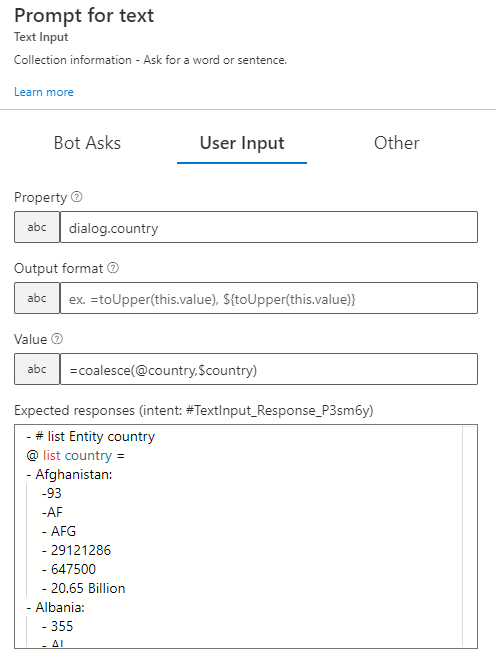Focus the Output format input field

click(269, 298)
